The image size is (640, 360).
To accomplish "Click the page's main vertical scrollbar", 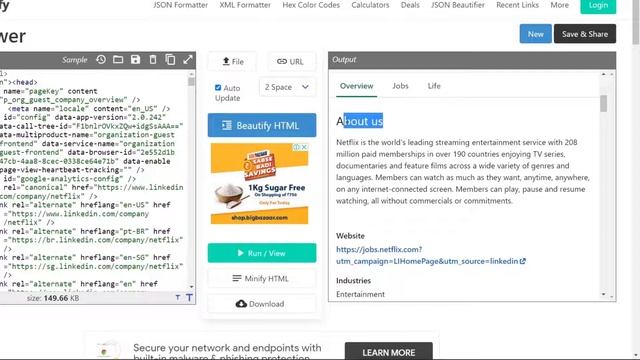I will click(x=636, y=23).
